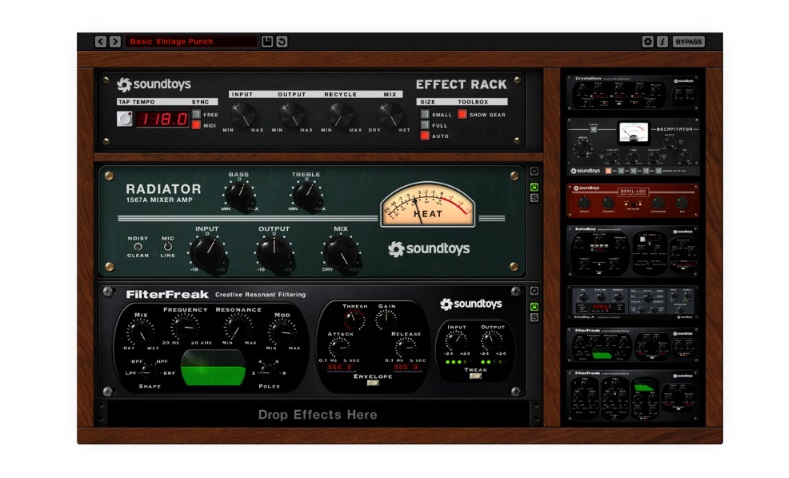Change the FilterFreak Poles selector
The height and width of the screenshot is (478, 789).
267,371
